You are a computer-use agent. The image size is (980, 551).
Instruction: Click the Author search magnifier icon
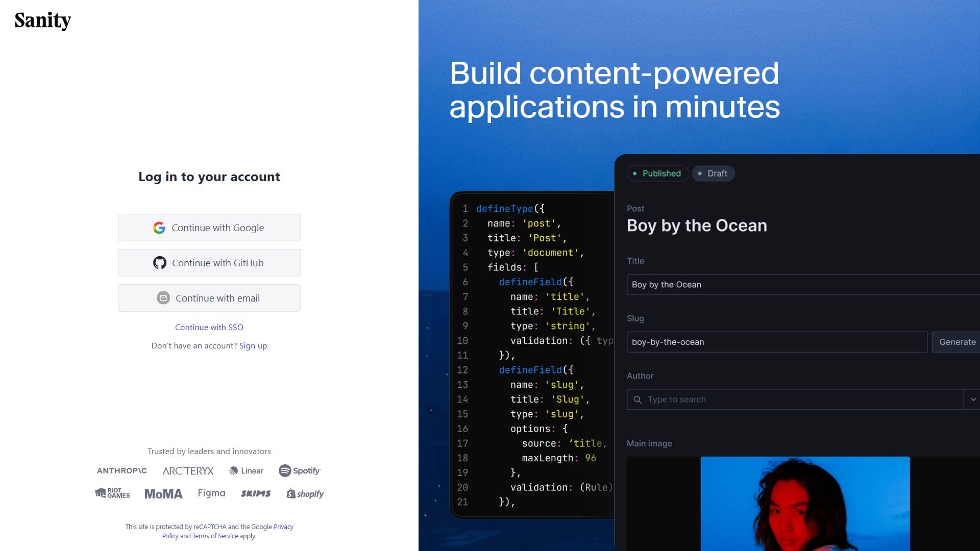pyautogui.click(x=638, y=399)
